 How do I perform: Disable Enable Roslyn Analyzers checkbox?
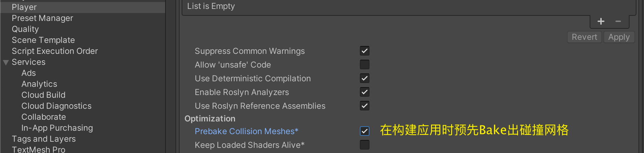point(365,92)
